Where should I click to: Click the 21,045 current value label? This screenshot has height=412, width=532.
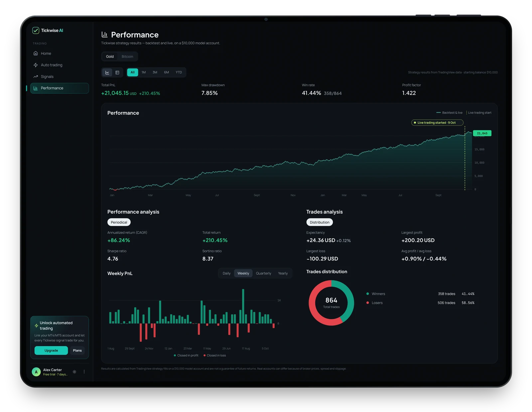(x=482, y=133)
